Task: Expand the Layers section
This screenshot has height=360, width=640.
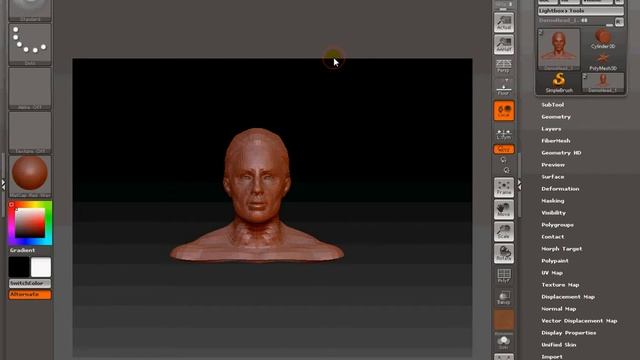Action: coord(551,129)
